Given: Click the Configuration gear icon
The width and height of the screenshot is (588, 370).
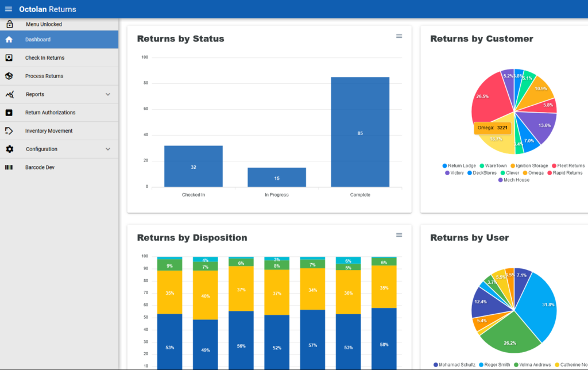Looking at the screenshot, I should point(9,149).
